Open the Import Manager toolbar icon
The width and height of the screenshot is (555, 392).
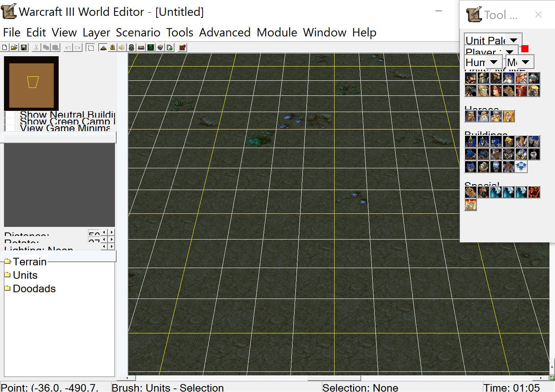169,48
